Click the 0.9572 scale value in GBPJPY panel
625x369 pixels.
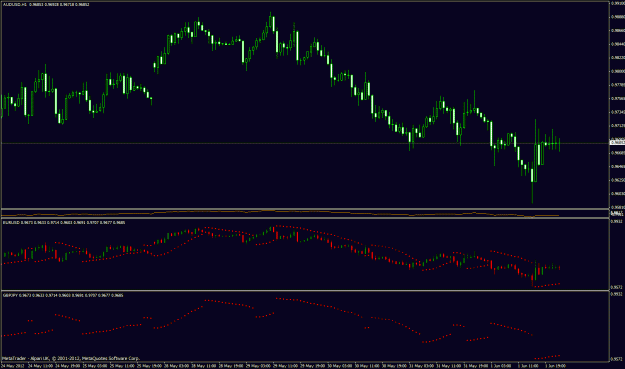point(617,359)
